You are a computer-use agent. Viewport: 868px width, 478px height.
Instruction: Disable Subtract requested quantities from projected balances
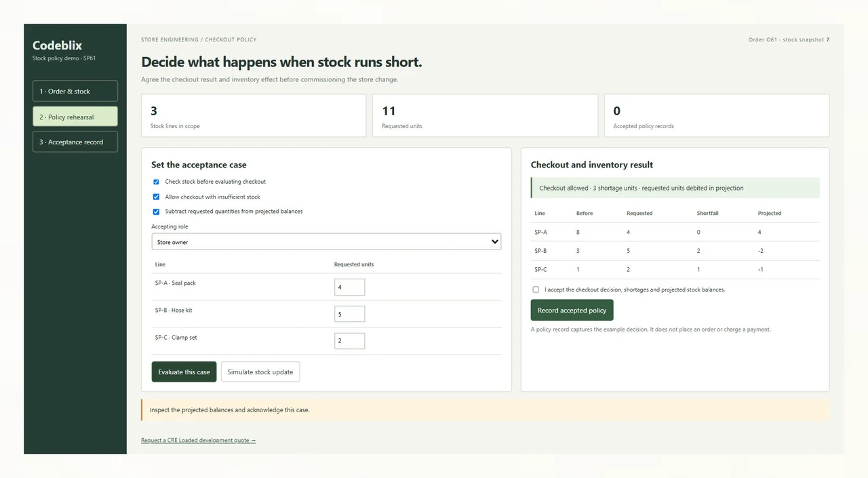click(156, 212)
